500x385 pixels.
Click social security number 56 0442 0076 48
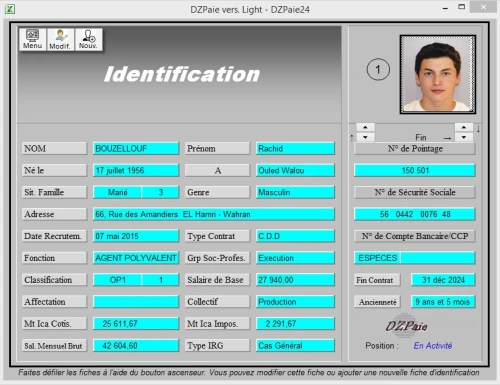click(x=415, y=214)
